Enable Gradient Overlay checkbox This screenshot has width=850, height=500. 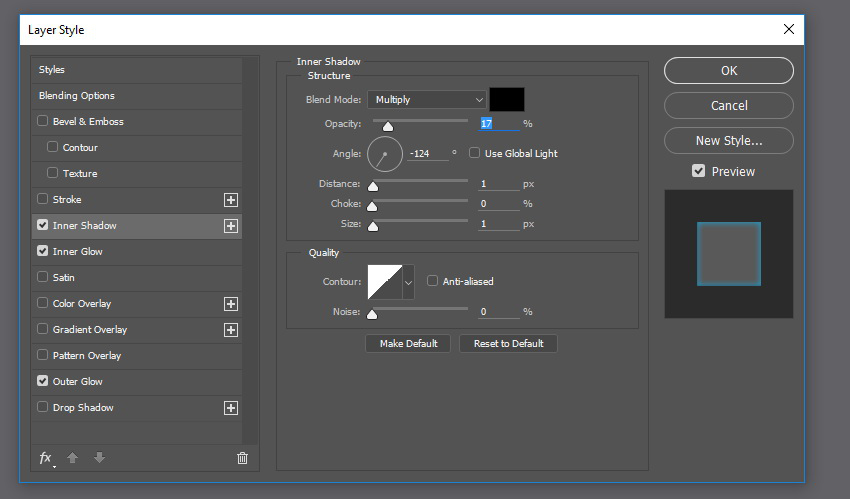coord(42,329)
